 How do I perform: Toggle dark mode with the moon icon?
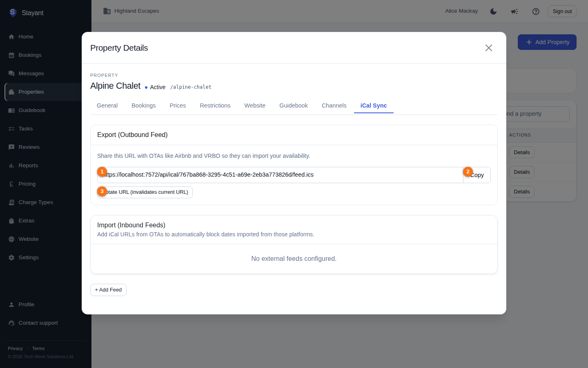point(493,11)
